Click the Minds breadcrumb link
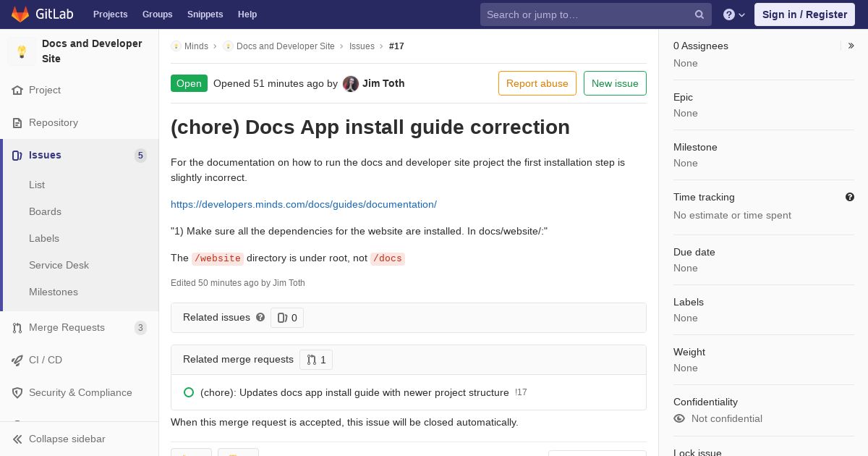 coord(196,46)
